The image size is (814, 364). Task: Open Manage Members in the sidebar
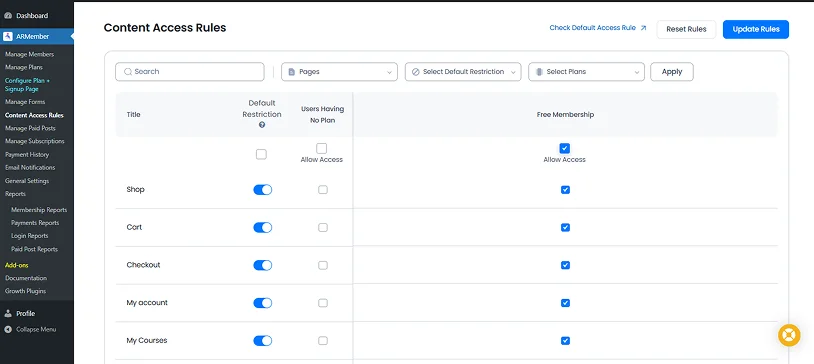[30, 55]
